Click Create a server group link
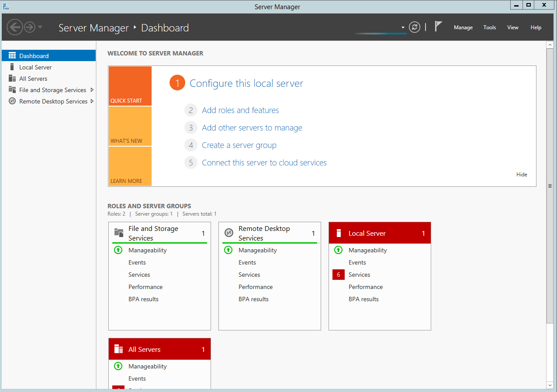Screen dimensions: 557x392 pos(239,145)
